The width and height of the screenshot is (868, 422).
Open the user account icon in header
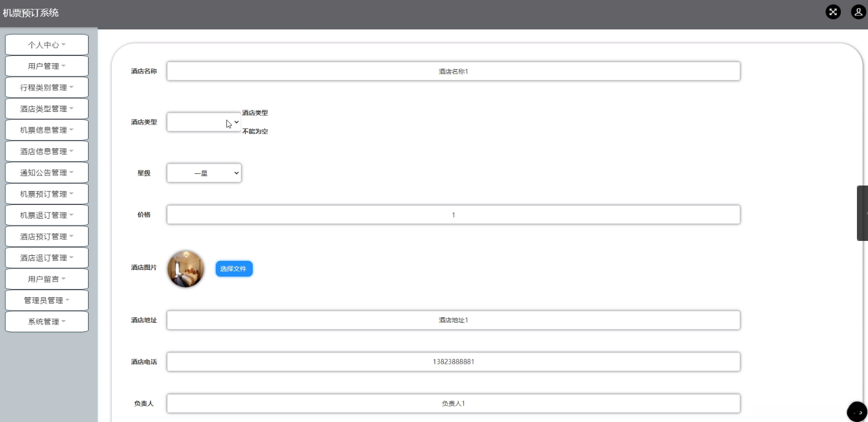pos(859,12)
